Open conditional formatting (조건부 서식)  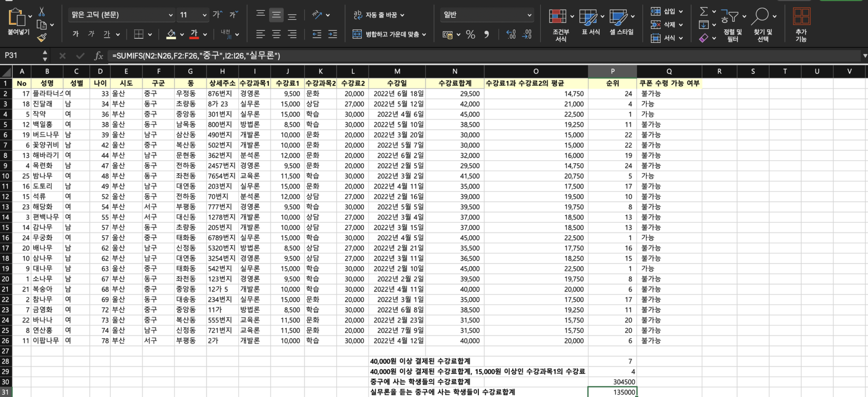pyautogui.click(x=558, y=17)
